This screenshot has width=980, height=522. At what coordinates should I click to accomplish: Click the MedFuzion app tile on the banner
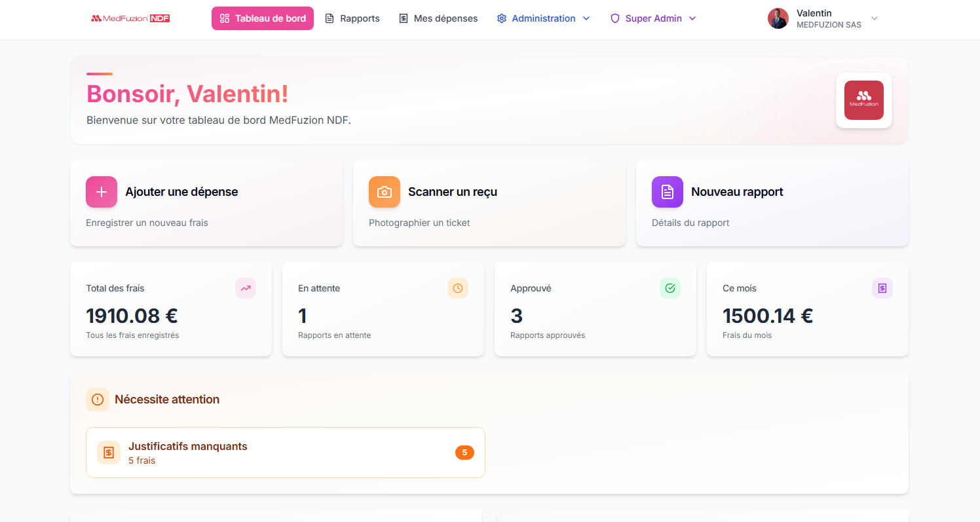click(863, 100)
